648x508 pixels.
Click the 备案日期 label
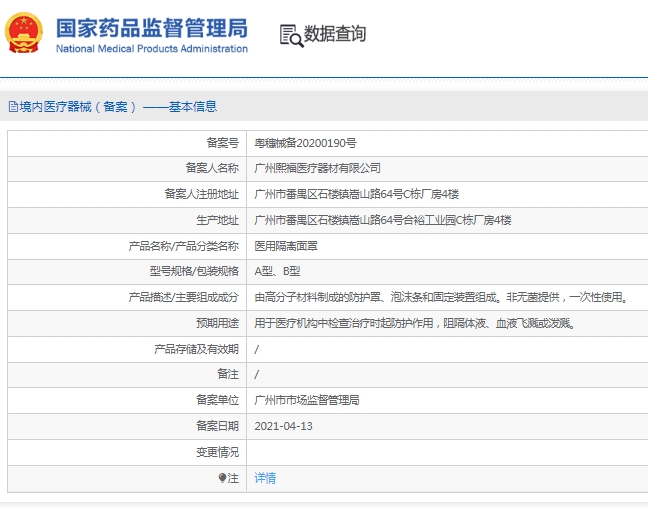click(x=217, y=426)
